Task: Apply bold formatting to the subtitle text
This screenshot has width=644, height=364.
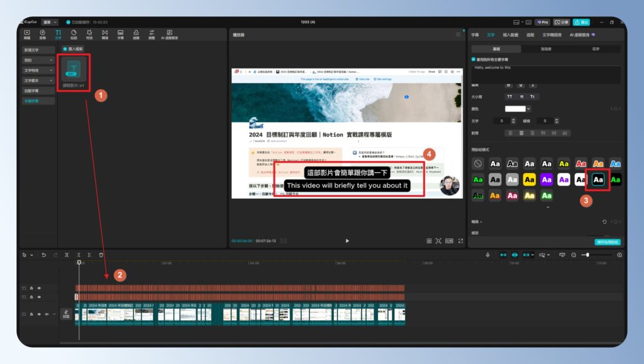Action: click(508, 85)
